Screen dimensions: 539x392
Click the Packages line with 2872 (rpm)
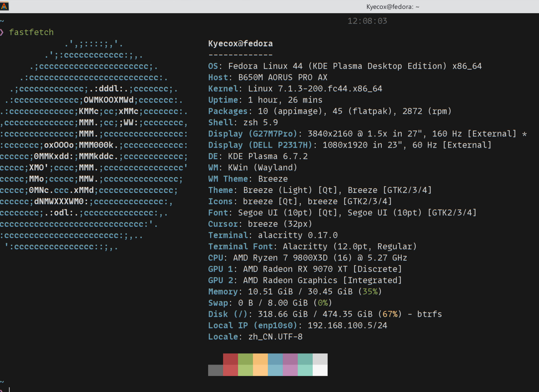point(330,111)
